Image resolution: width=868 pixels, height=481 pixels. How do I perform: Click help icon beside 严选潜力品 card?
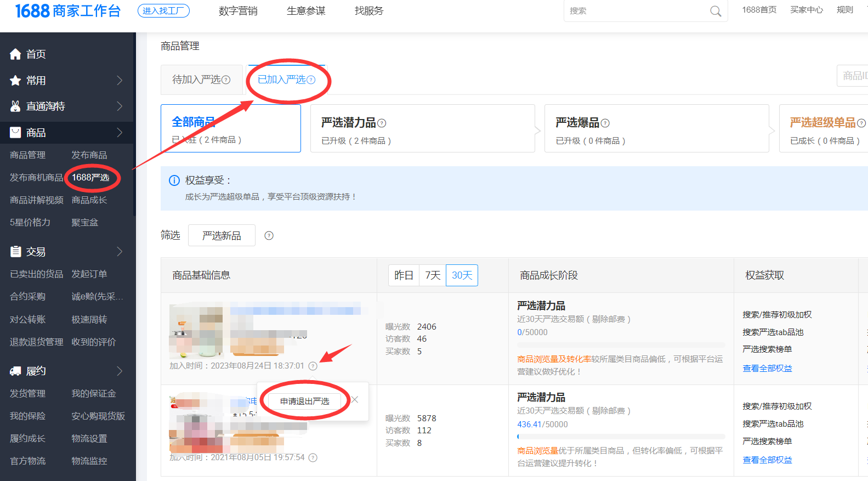coord(382,123)
